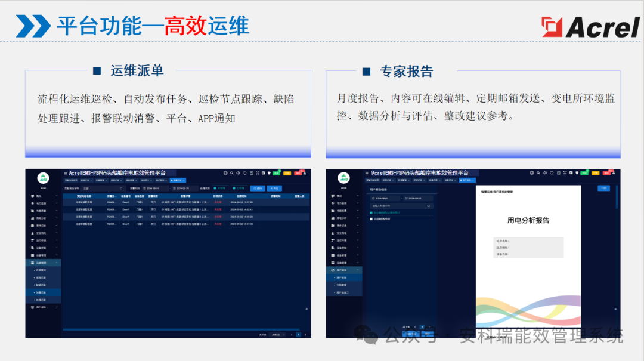The width and height of the screenshot is (644, 361).
Task: Open the 用电分析 sidebar icon
Action: pos(33,218)
